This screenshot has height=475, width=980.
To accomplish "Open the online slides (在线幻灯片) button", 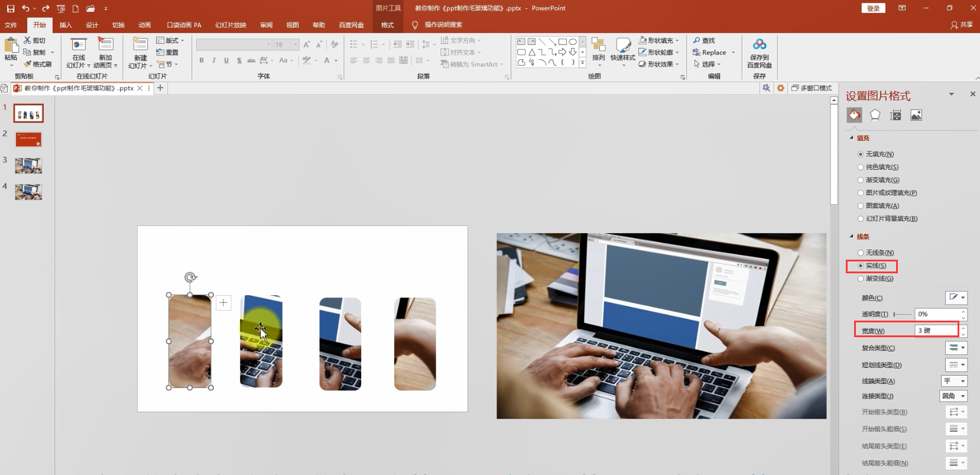I will pos(79,53).
